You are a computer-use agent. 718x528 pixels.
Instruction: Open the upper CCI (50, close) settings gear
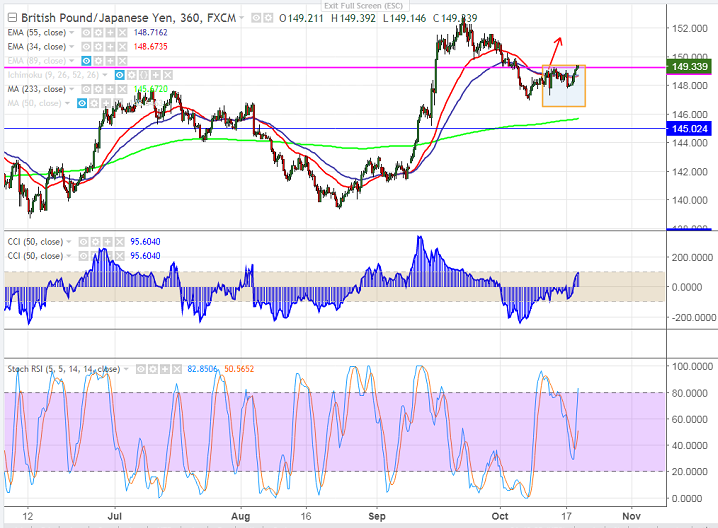pyautogui.click(x=95, y=242)
